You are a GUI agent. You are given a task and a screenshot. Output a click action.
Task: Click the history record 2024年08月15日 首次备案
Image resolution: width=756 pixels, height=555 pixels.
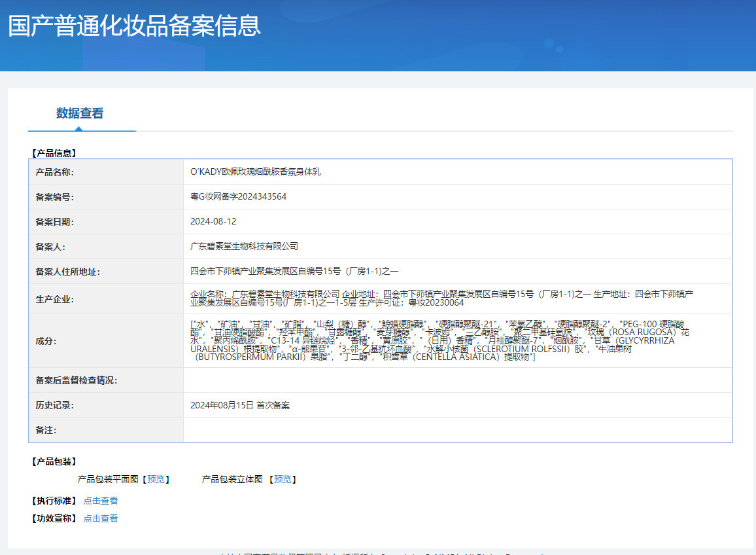pos(240,405)
